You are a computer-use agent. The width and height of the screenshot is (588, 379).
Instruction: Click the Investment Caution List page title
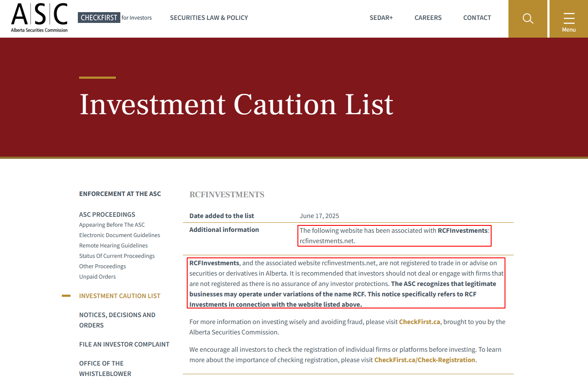tap(236, 105)
